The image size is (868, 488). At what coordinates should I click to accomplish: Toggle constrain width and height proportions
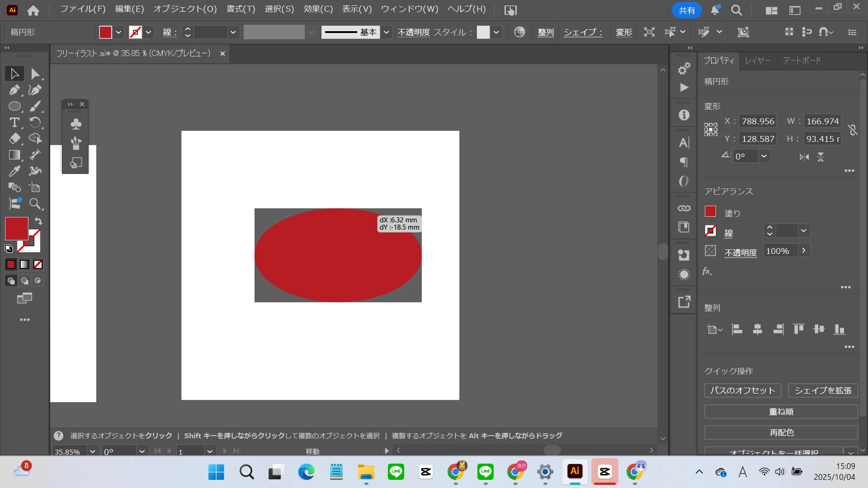853,130
